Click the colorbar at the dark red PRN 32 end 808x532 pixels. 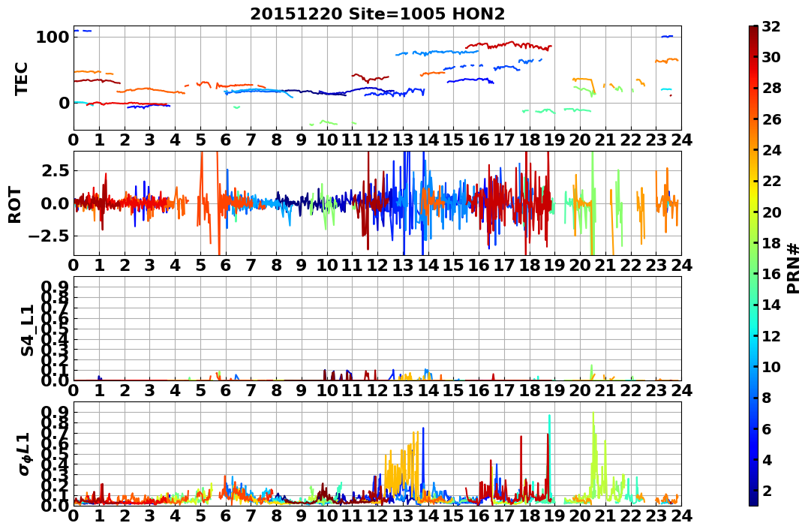[x=753, y=29]
